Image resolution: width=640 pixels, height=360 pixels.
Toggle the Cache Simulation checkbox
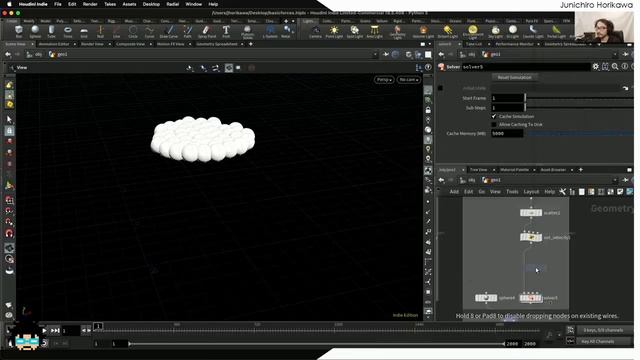tap(494, 116)
